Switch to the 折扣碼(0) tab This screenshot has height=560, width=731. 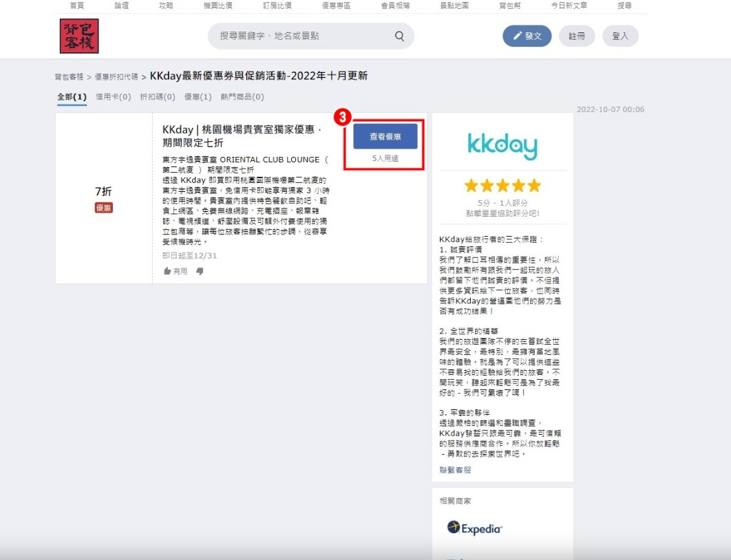(x=157, y=97)
